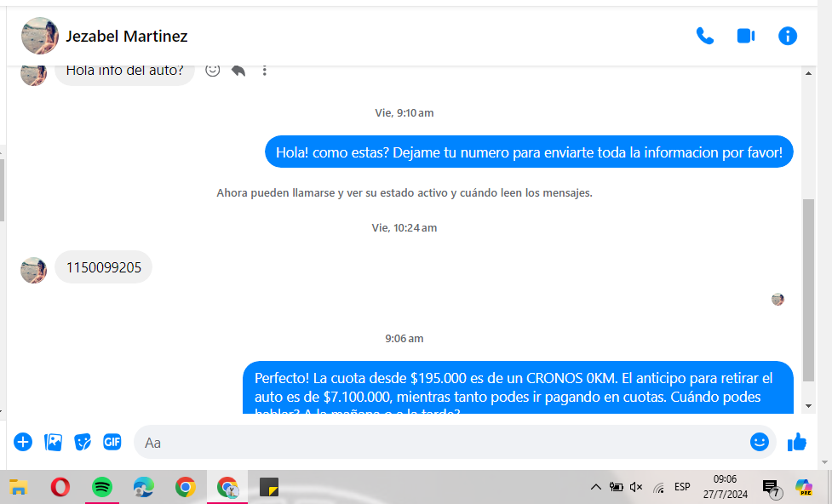The image size is (832, 504).
Task: Send a thumbs-up like
Action: 796,442
